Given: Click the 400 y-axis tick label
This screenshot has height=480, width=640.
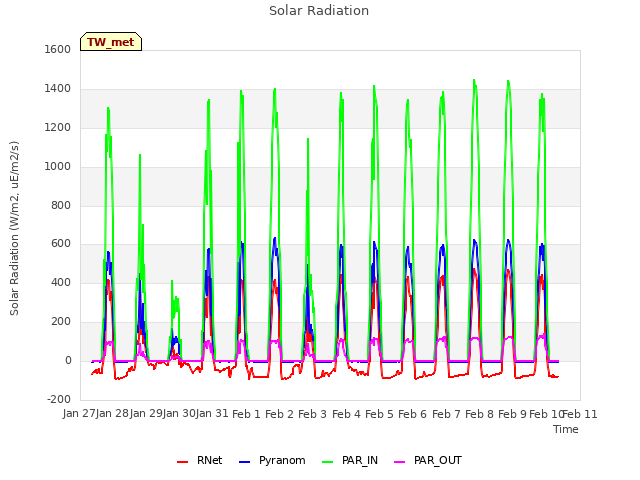Looking at the screenshot, I should click(x=61, y=282).
